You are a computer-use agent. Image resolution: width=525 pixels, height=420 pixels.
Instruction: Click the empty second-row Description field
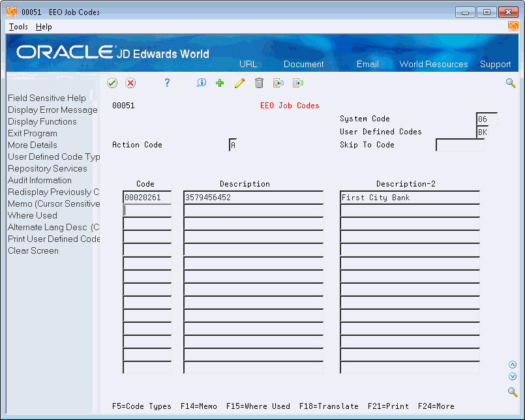253,211
